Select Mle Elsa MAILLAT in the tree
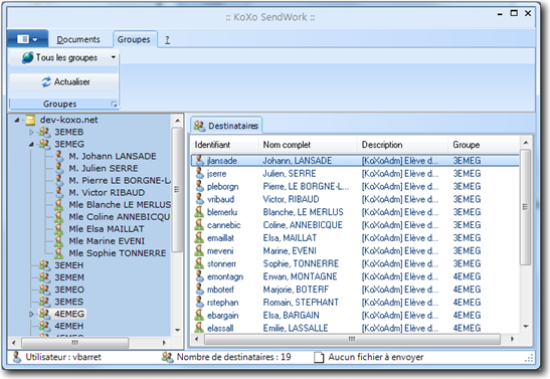550x379 pixels. (x=106, y=229)
